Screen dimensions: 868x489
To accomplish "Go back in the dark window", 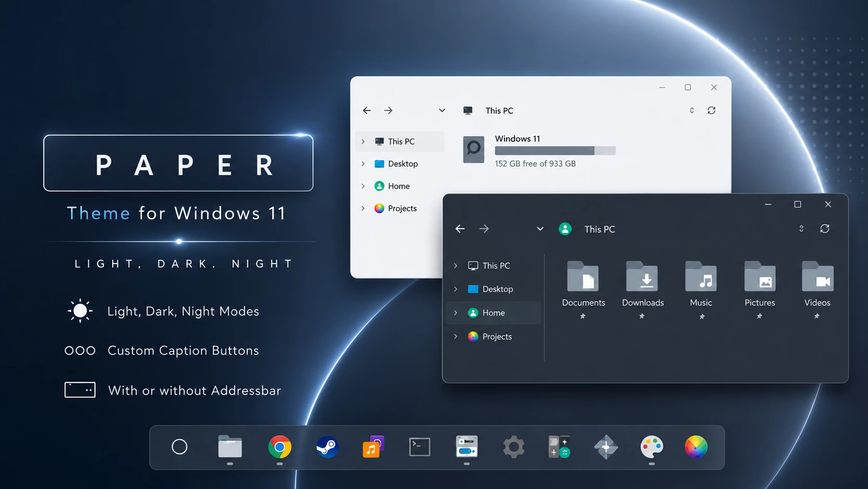I will point(460,229).
